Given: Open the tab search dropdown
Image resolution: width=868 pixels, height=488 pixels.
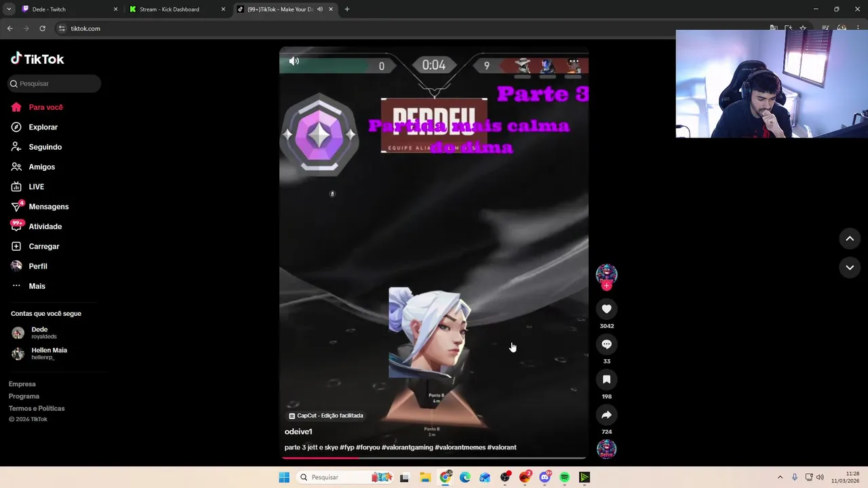Looking at the screenshot, I should (x=9, y=9).
